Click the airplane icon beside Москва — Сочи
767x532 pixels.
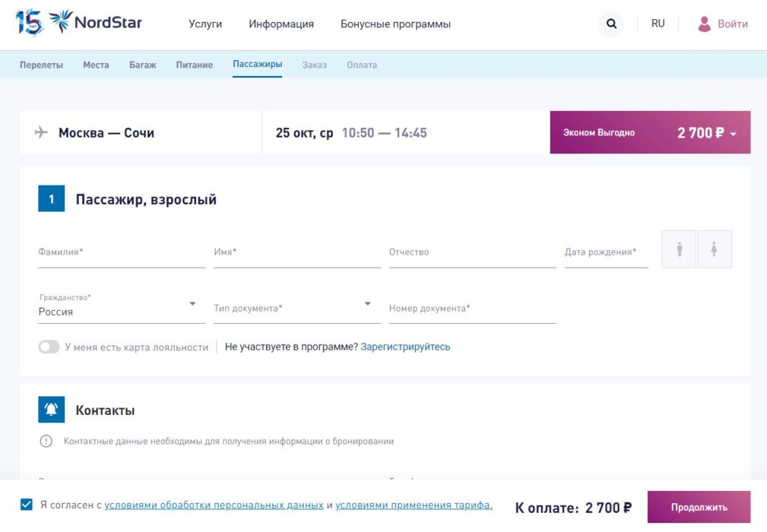coord(42,132)
